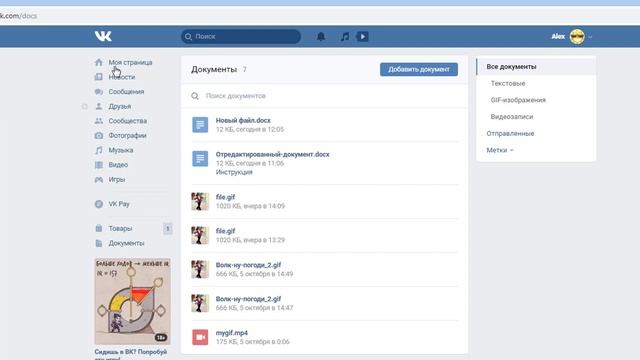Click thumbnail of Волк-ну-погоди_2.gif from 14:47
Viewport: 640px width, 360px height.
pos(200,303)
